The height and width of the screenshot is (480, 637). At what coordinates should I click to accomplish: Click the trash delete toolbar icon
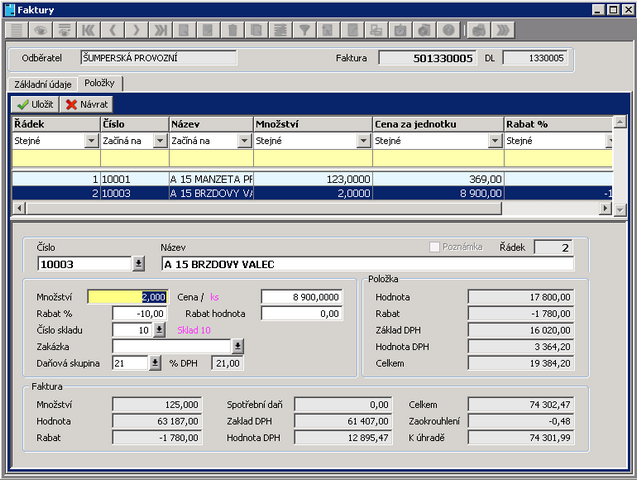point(232,30)
